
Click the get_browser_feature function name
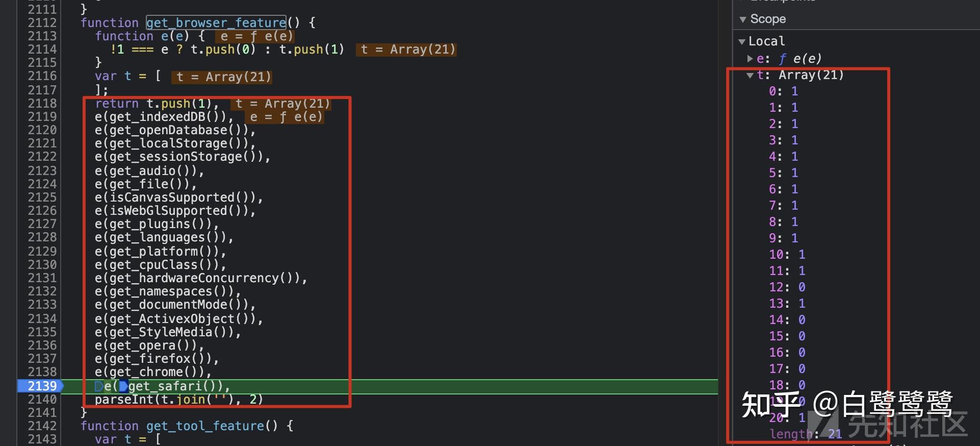coord(216,23)
